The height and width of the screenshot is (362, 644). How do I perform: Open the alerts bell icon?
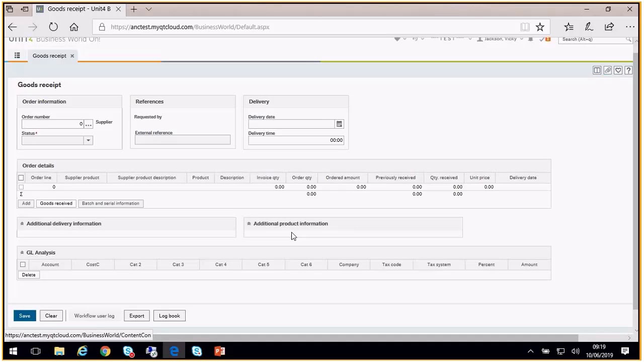(x=530, y=39)
